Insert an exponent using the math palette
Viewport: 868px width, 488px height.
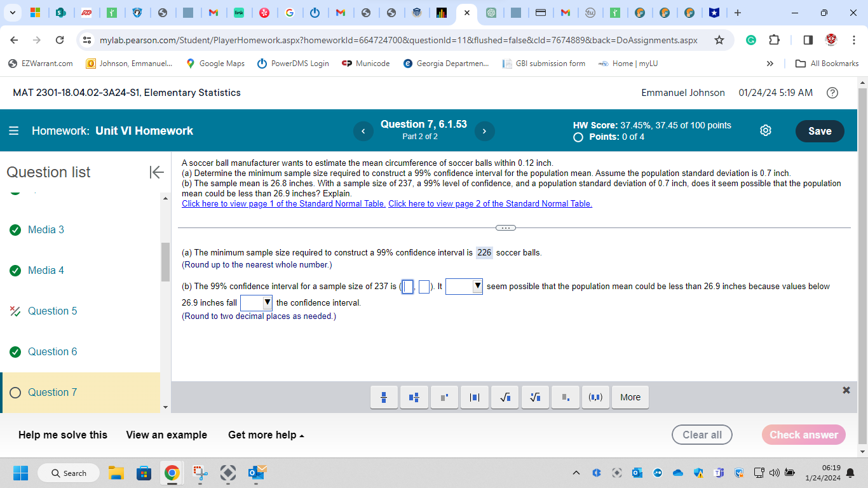pyautogui.click(x=444, y=397)
